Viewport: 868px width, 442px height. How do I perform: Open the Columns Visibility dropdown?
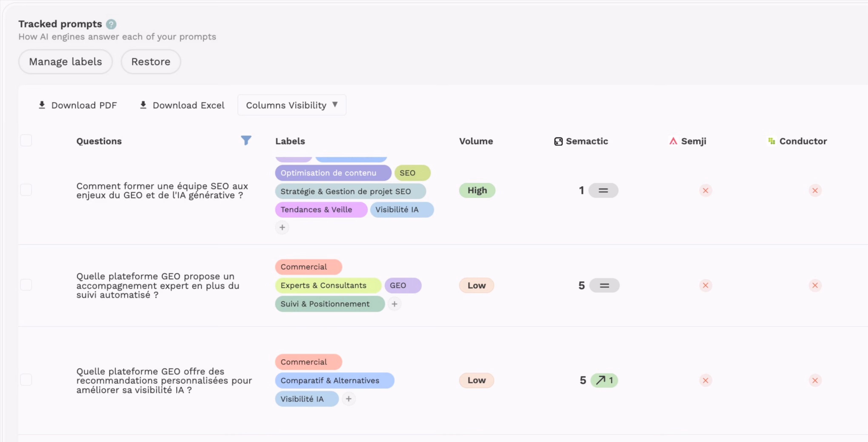[x=292, y=105]
